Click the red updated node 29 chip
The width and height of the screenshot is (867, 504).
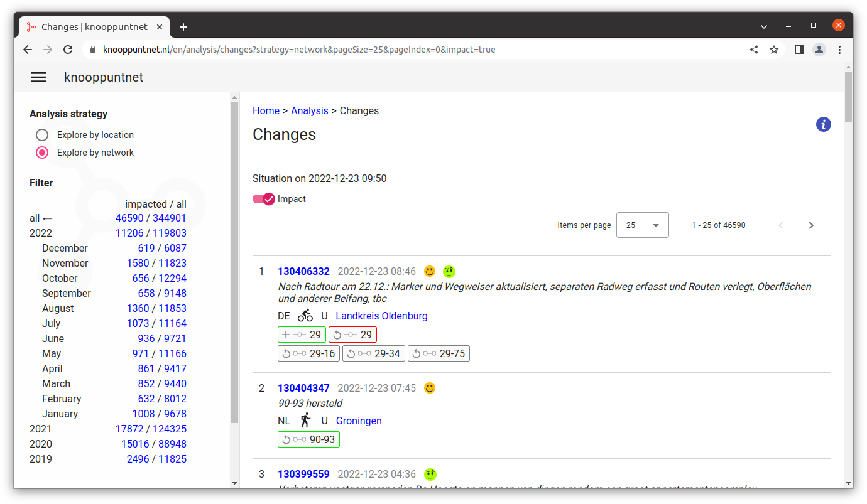point(352,335)
